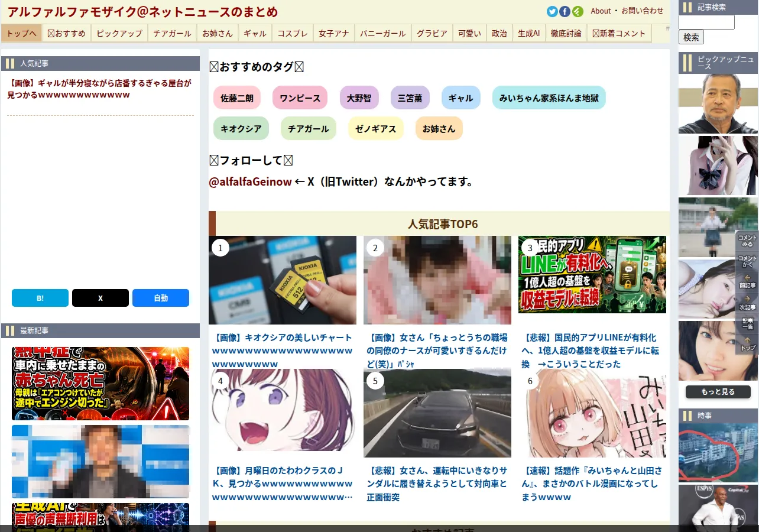Open the みいちゃんと山田さん article title

(592, 484)
